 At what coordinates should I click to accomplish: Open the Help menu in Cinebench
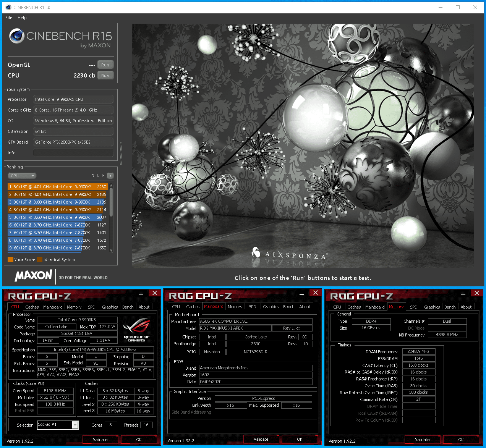[22, 18]
